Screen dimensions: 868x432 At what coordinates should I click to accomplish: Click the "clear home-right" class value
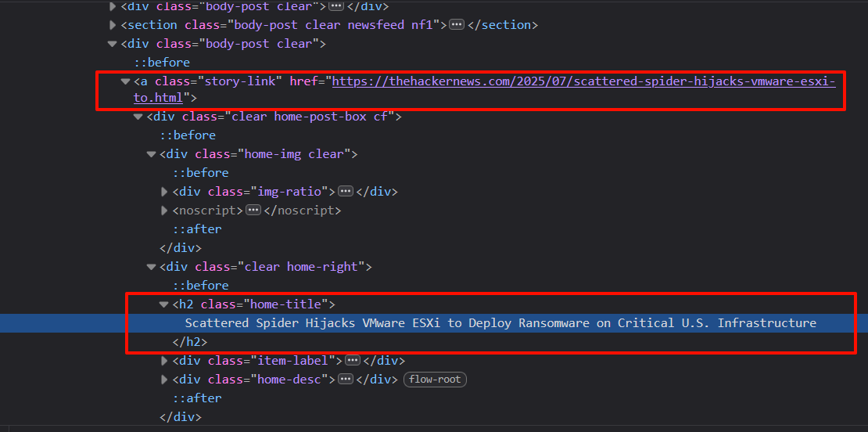click(300, 267)
